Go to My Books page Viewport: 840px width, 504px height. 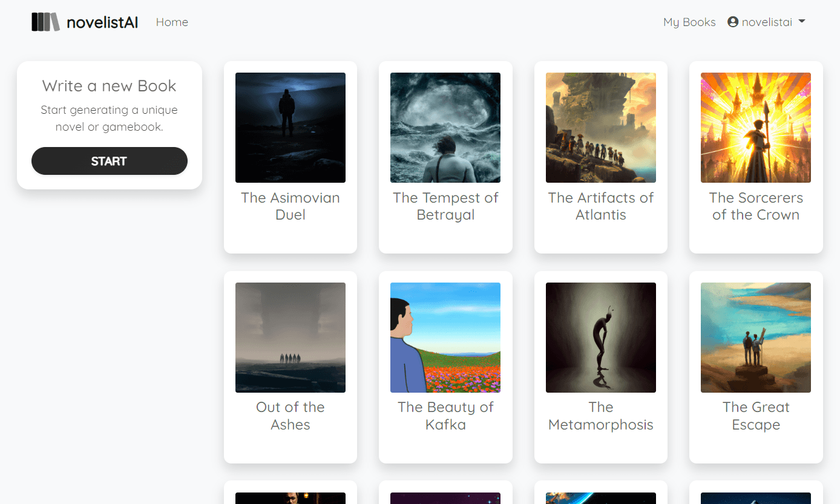[689, 22]
